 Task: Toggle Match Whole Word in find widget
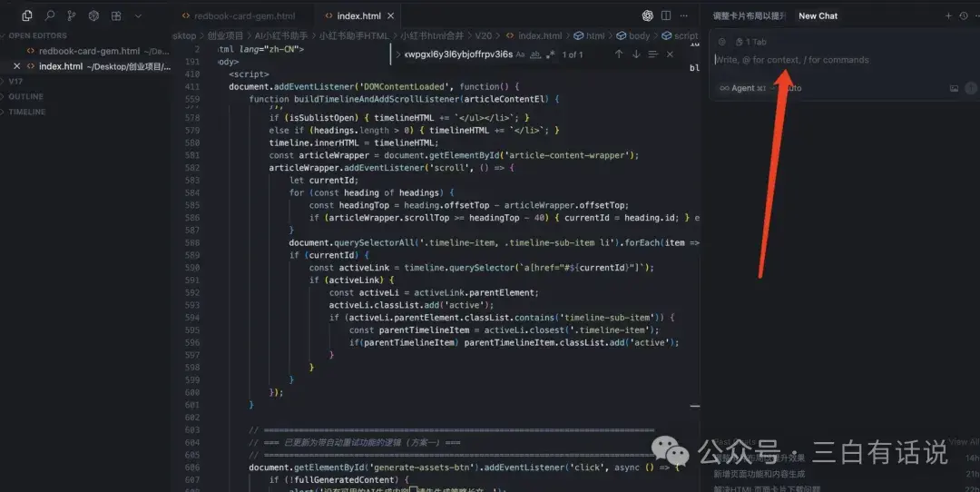[x=535, y=54]
